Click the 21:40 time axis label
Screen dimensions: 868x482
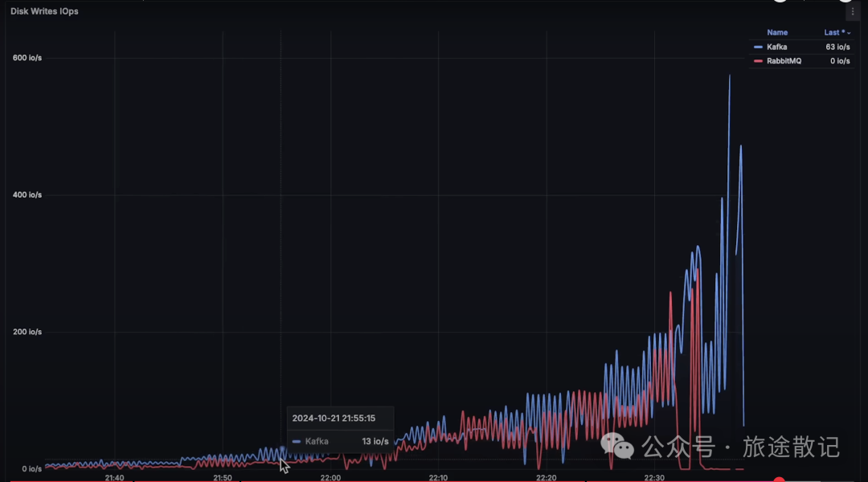[x=115, y=477]
